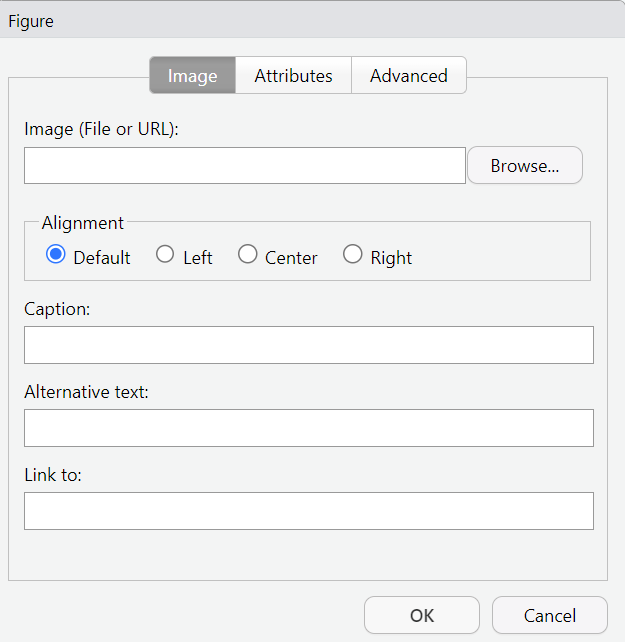
Task: Click the "Image (File or URL):" label
Action: point(102,129)
